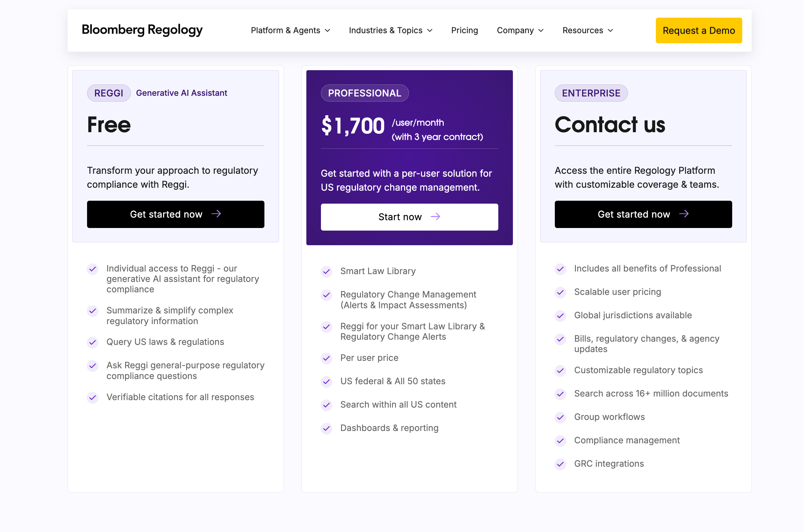Click the Request a Demo button

(698, 31)
